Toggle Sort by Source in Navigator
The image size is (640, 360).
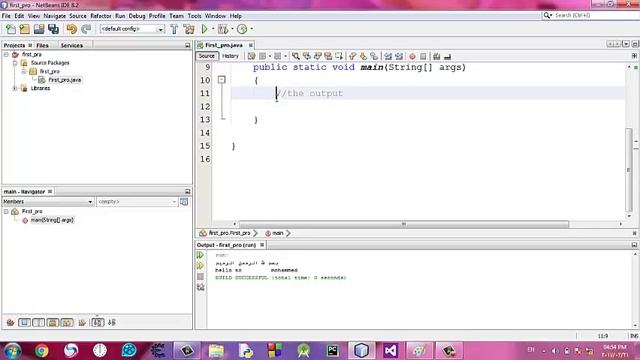112,322
